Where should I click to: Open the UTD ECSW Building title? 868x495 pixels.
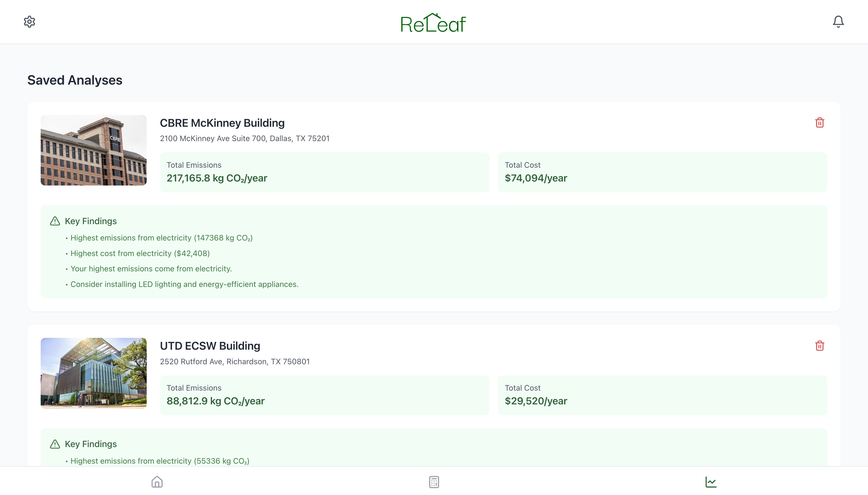coord(210,346)
